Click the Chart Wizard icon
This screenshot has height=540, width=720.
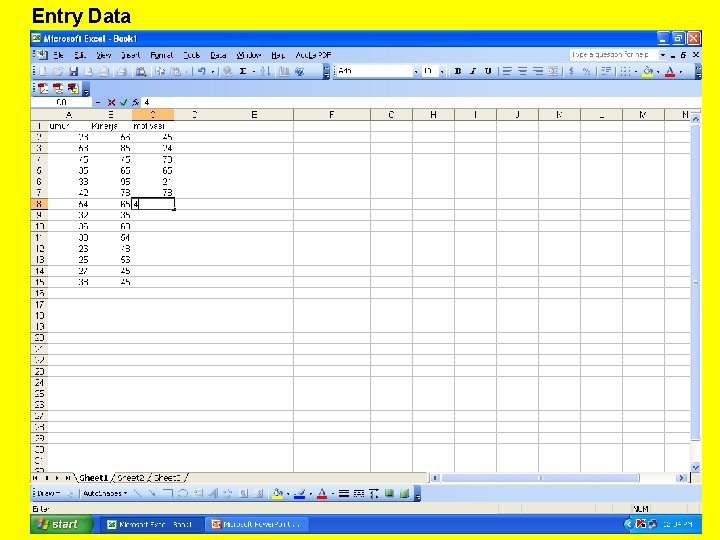pos(284,72)
